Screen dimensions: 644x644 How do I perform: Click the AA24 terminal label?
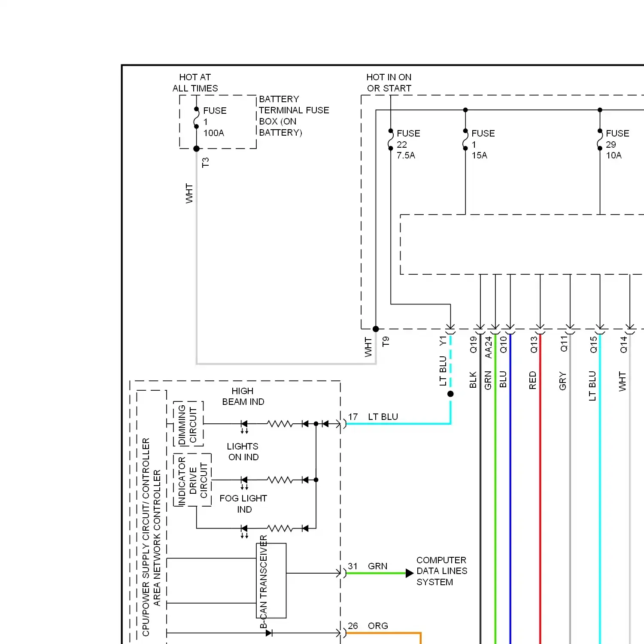coord(488,347)
